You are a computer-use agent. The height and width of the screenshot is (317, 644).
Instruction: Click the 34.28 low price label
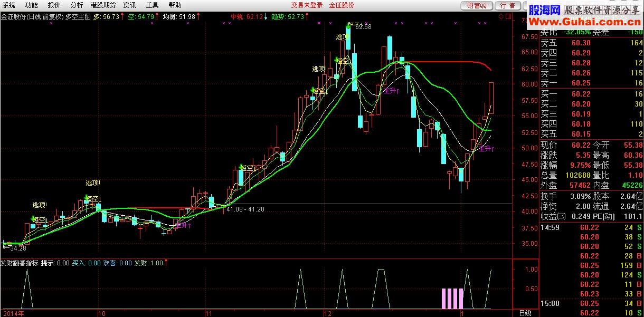[17, 248]
